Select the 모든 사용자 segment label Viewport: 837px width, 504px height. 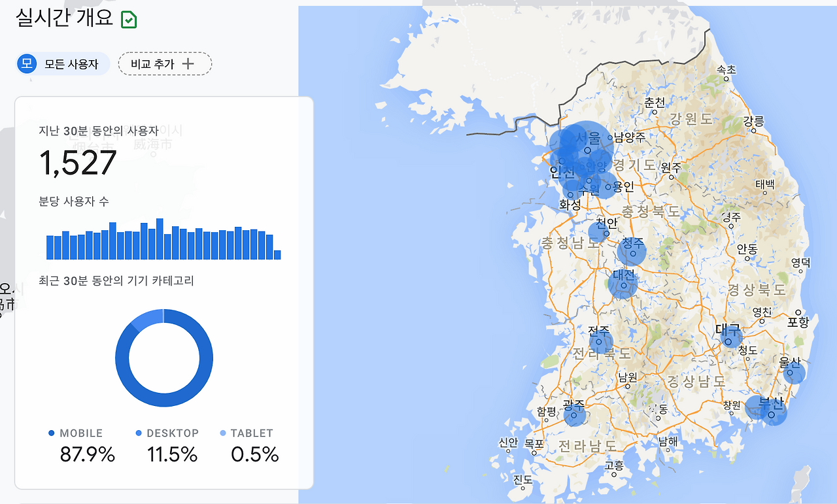pos(71,64)
